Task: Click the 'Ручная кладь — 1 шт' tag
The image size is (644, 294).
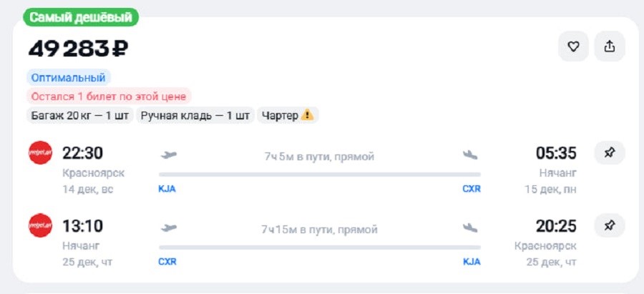Action: pyautogui.click(x=195, y=115)
